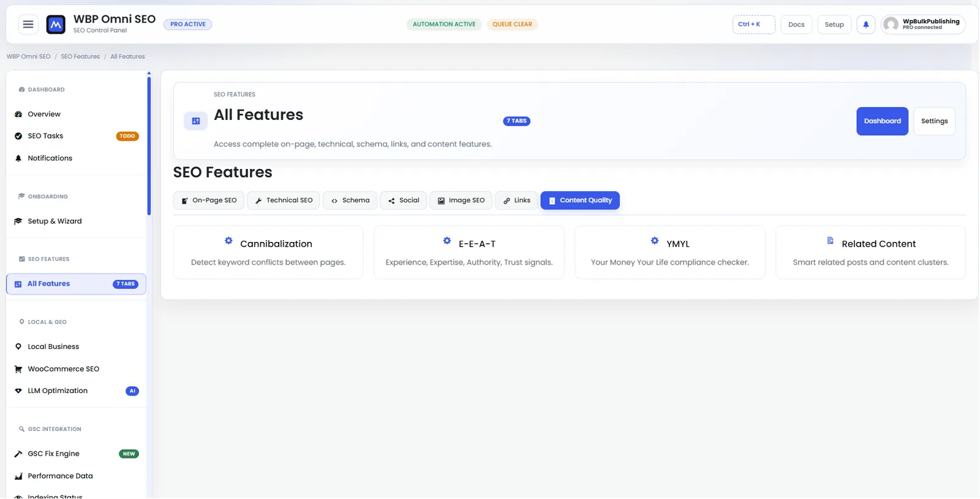
Task: Click the user avatar icon
Action: (x=891, y=24)
